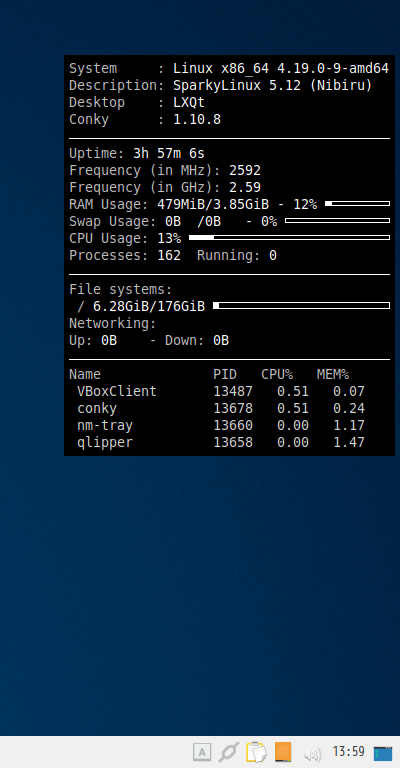400x768 pixels.
Task: Open the qlipper clipboard tray icon
Action: 256,752
